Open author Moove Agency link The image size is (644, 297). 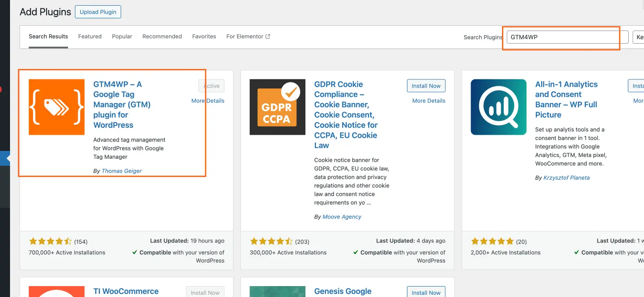(x=342, y=217)
